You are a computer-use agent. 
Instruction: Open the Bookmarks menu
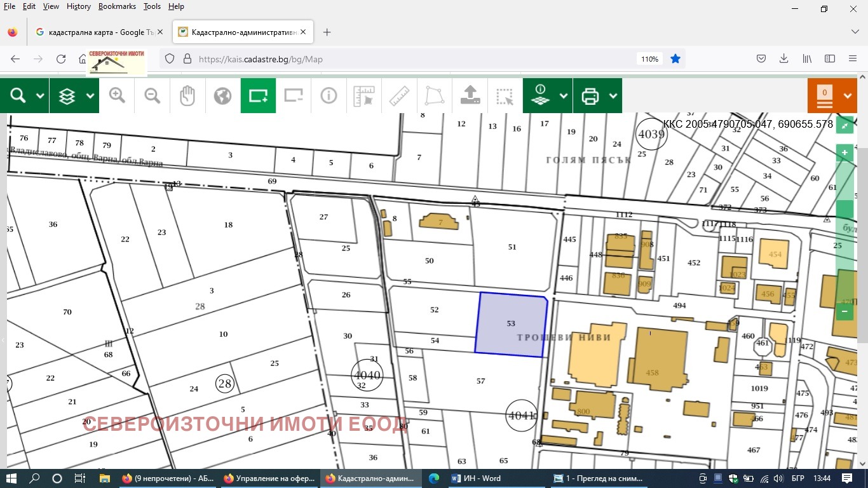[x=117, y=6]
